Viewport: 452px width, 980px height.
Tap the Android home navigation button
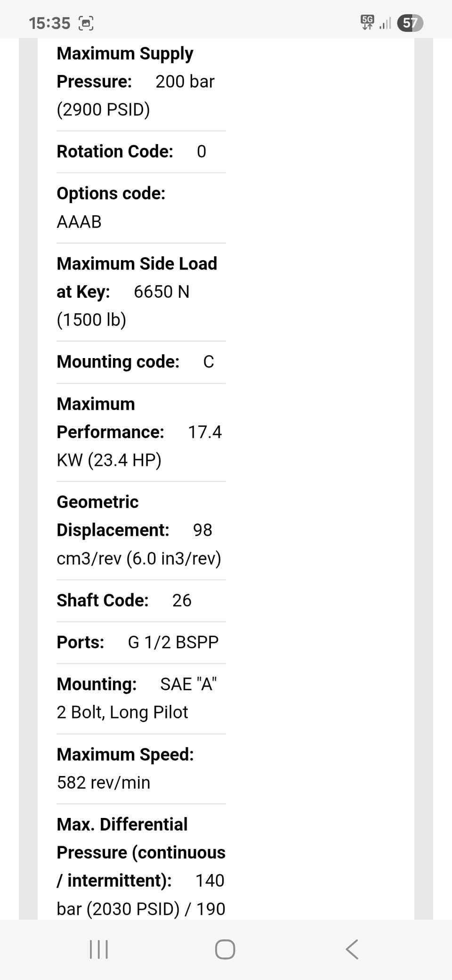tap(225, 949)
